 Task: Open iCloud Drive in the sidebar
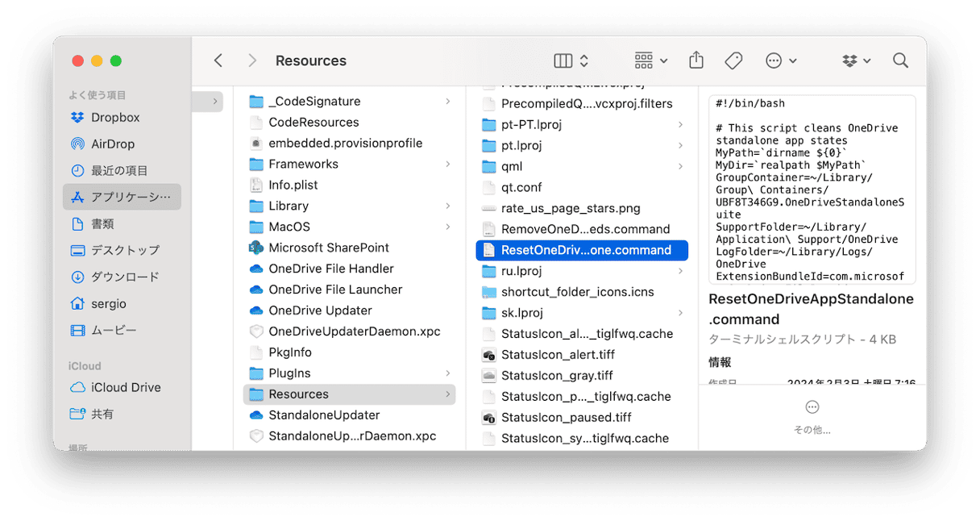pos(122,387)
